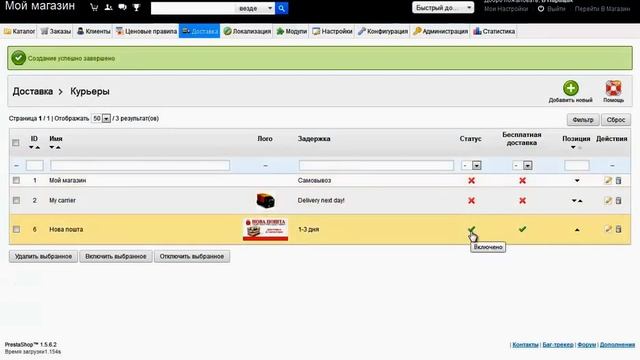This screenshot has width=640, height=360.
Task: Open the Локализация menu tab
Action: coord(247,31)
